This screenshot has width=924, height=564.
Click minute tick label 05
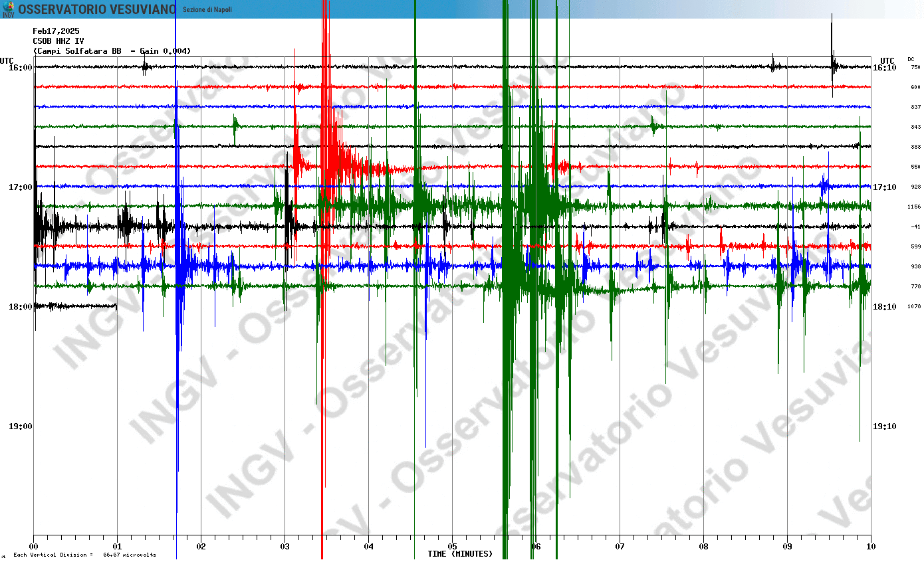coord(453,547)
